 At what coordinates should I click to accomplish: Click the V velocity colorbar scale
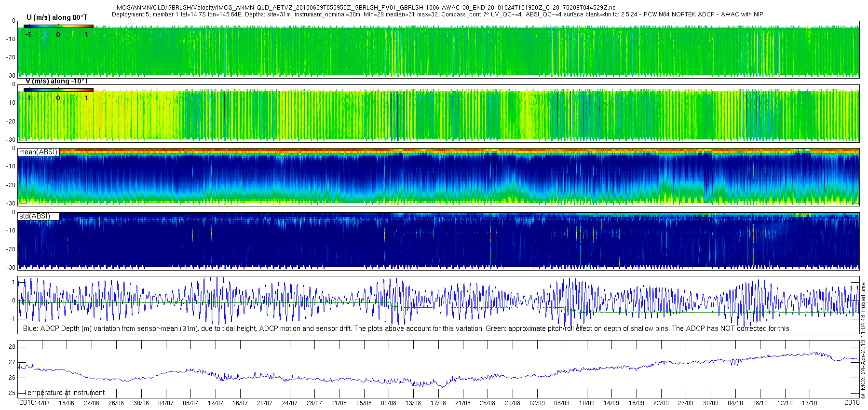[x=58, y=90]
